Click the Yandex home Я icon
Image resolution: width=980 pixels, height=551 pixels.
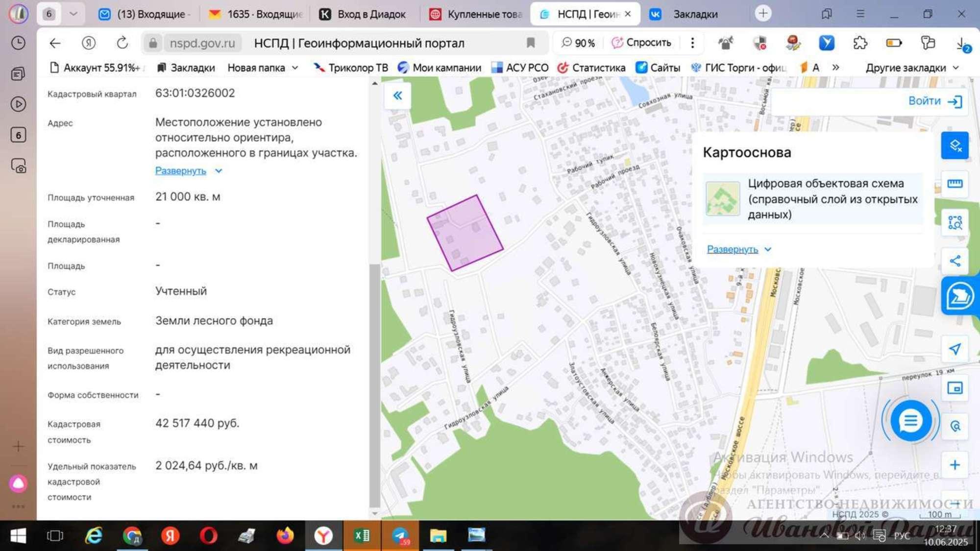[89, 43]
